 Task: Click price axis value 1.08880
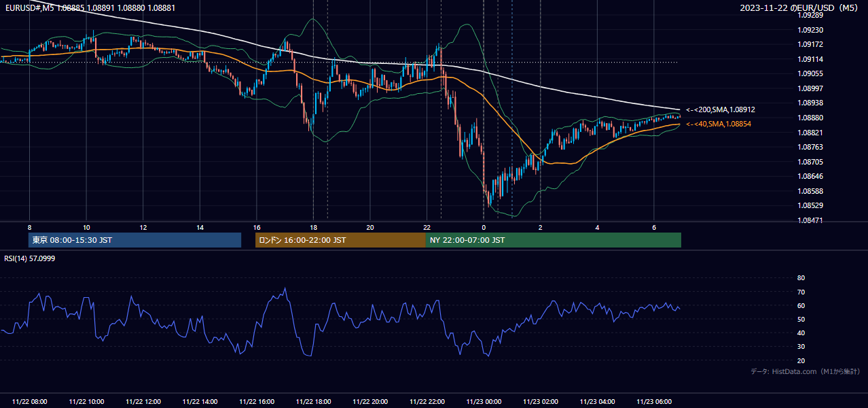point(810,118)
